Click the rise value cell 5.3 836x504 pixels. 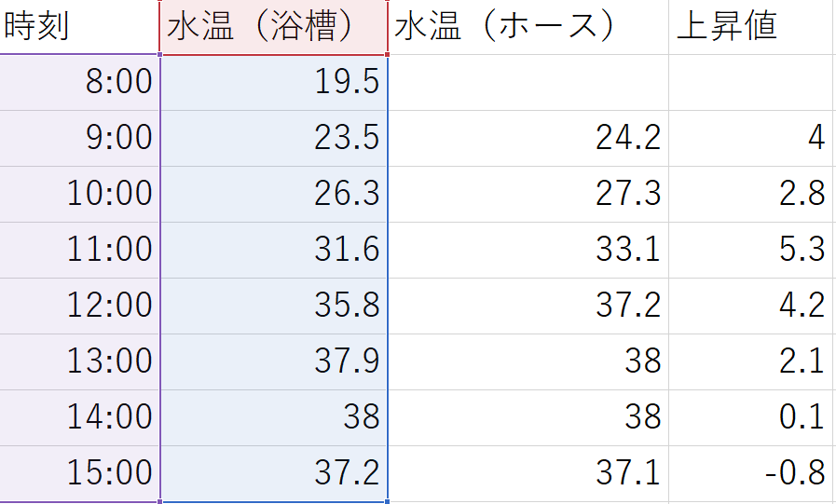pyautogui.click(x=751, y=251)
